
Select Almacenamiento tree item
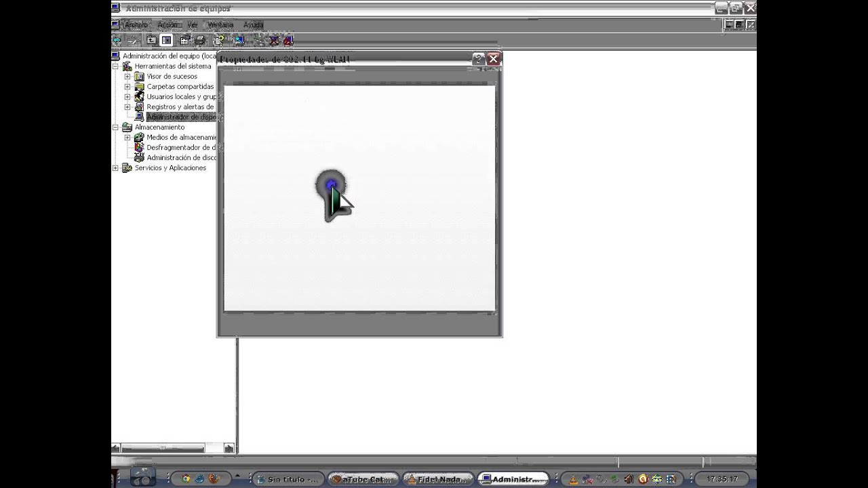(159, 127)
